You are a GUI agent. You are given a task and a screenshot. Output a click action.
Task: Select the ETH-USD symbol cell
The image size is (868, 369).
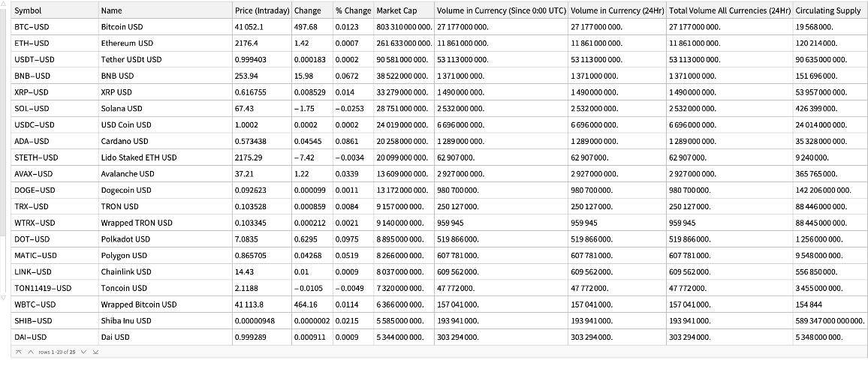pyautogui.click(x=32, y=43)
